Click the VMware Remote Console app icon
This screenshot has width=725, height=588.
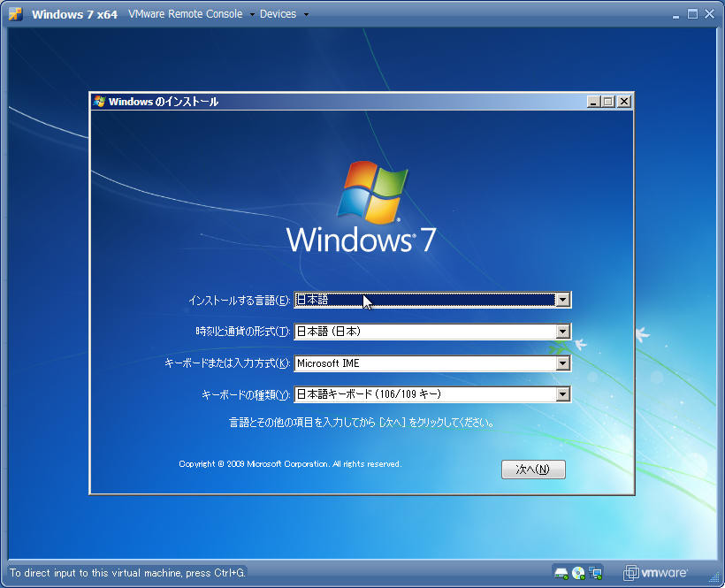15,14
